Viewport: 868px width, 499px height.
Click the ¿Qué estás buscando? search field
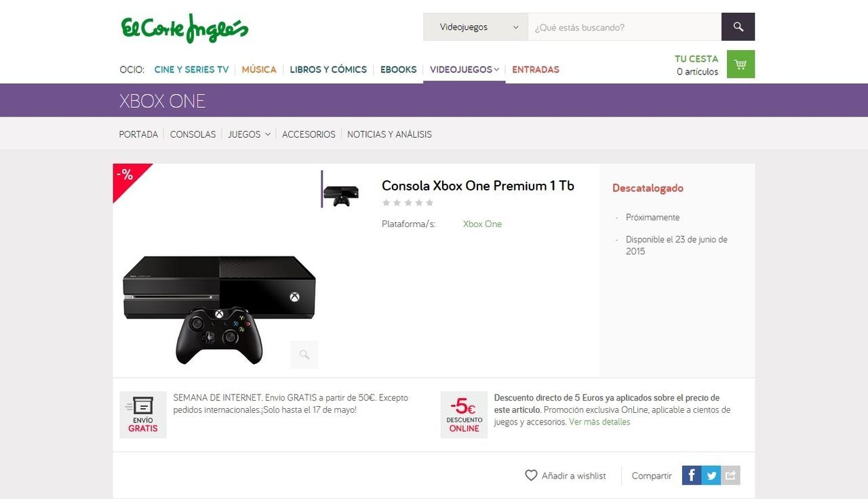[x=625, y=27]
